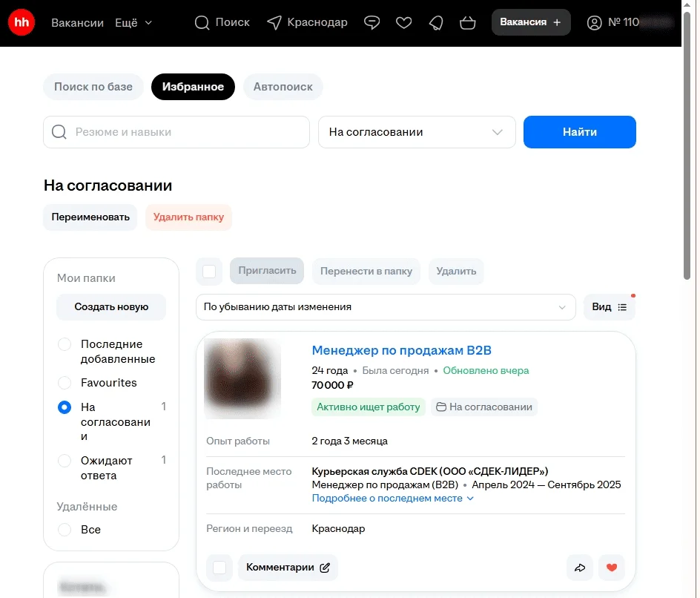The image size is (700, 598).
Task: Click the Краснодар region label
Action: [x=317, y=22]
